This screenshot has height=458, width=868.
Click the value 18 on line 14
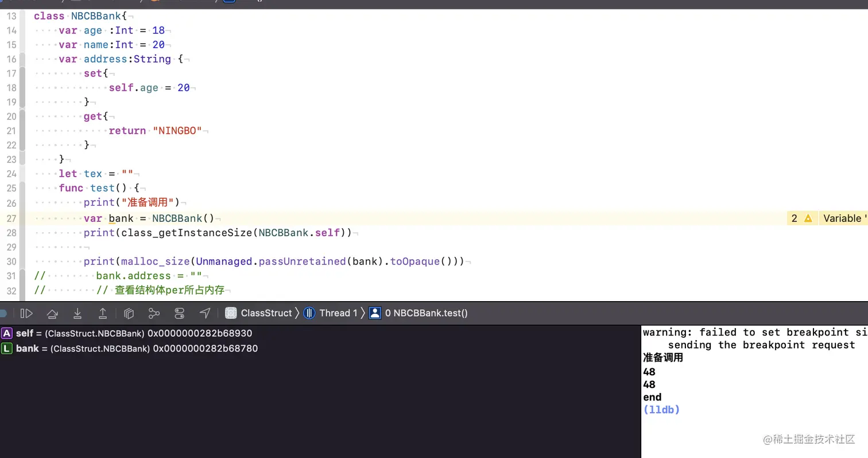click(x=158, y=30)
